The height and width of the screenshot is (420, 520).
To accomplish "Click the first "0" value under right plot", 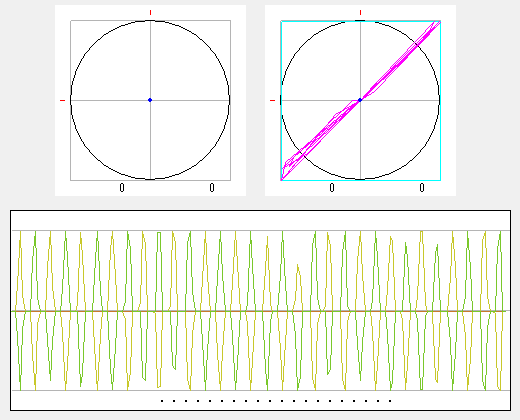I will (x=332, y=188).
